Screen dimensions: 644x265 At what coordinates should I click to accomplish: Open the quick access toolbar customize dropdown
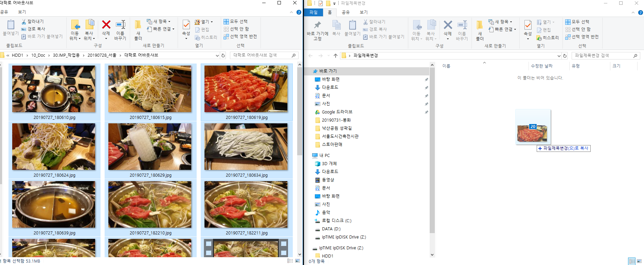tap(335, 3)
